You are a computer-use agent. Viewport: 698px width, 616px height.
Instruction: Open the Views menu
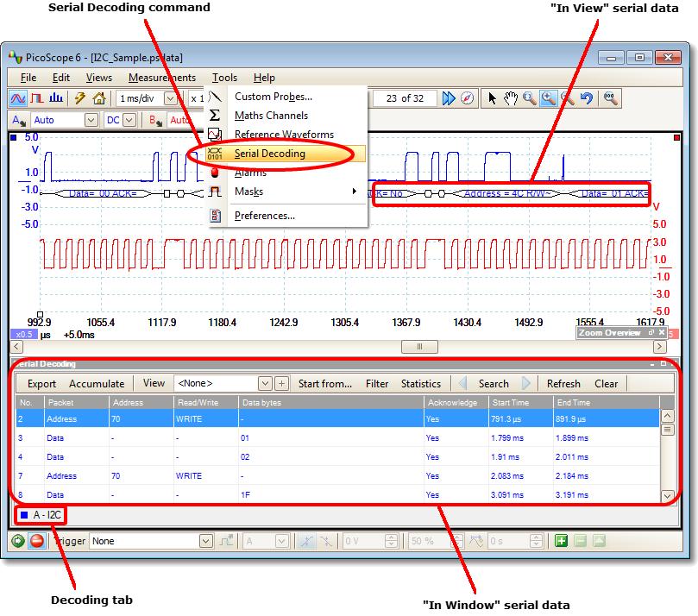(99, 78)
